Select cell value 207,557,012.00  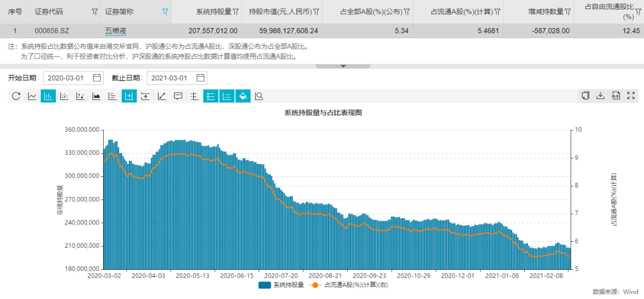[213, 31]
